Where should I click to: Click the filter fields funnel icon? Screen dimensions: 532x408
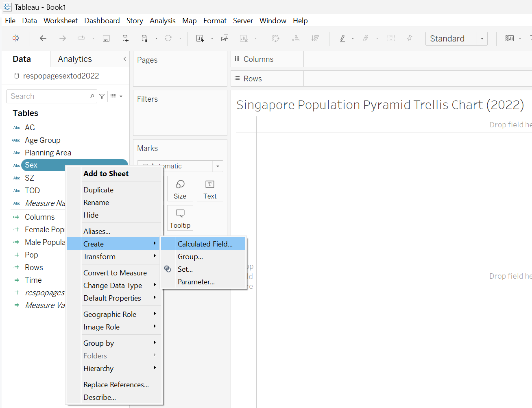[x=102, y=96]
